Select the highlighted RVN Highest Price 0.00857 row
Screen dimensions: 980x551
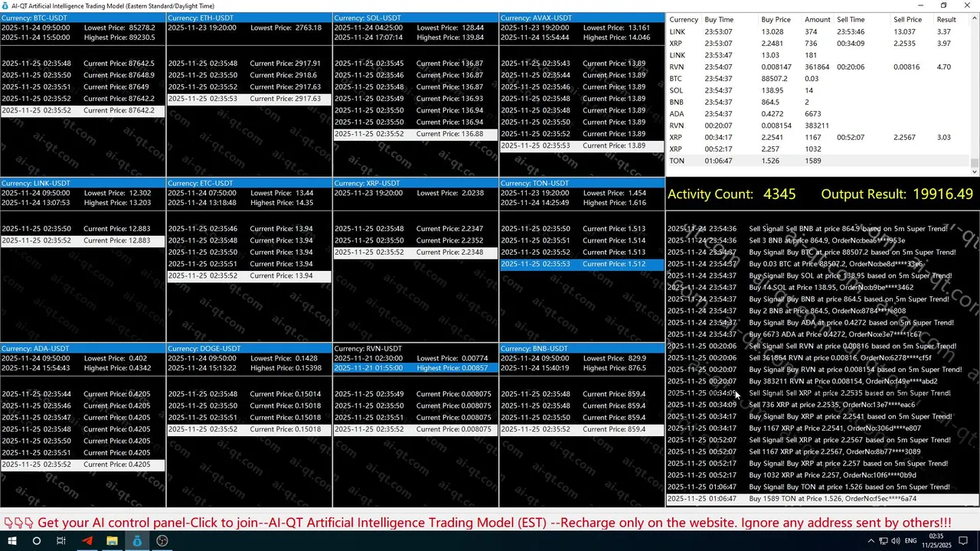coord(416,368)
